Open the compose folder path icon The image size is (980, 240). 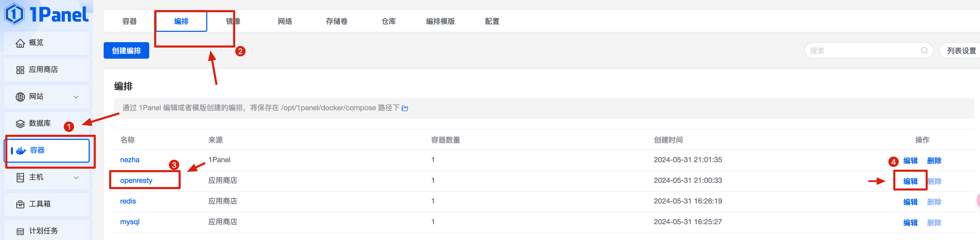405,109
